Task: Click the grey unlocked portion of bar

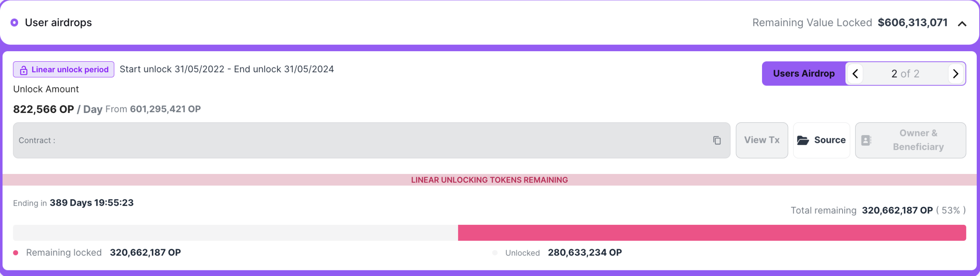Action: pos(235,233)
